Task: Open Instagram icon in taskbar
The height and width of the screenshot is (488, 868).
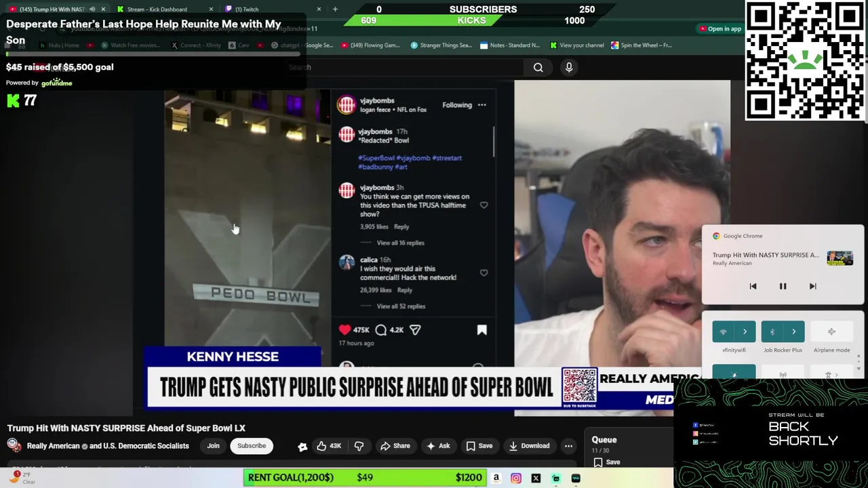Action: click(516, 479)
